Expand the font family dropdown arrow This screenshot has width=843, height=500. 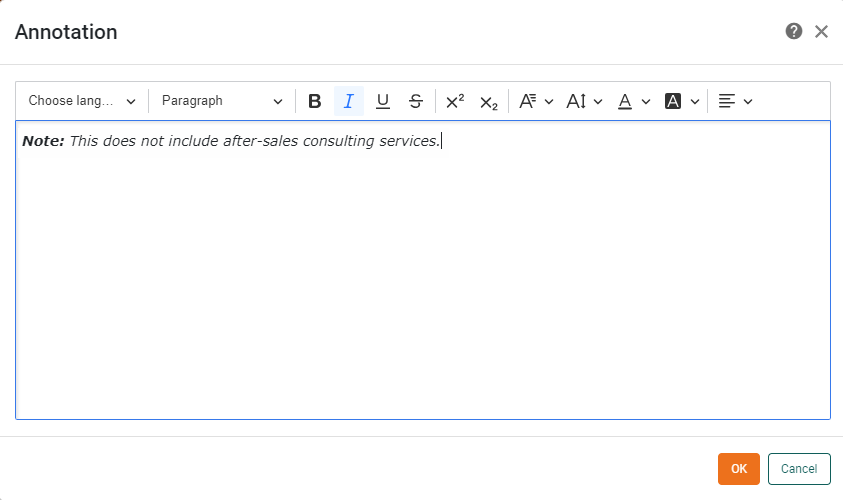tap(549, 102)
